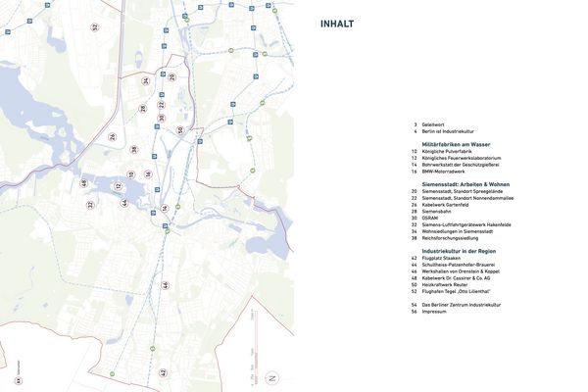
Task: Select map marker number 46
Action: click(166, 285)
